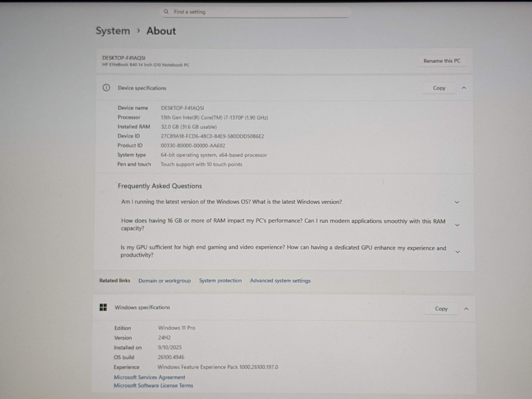Click the Device specifications info icon
This screenshot has width=532, height=399.
pos(106,88)
